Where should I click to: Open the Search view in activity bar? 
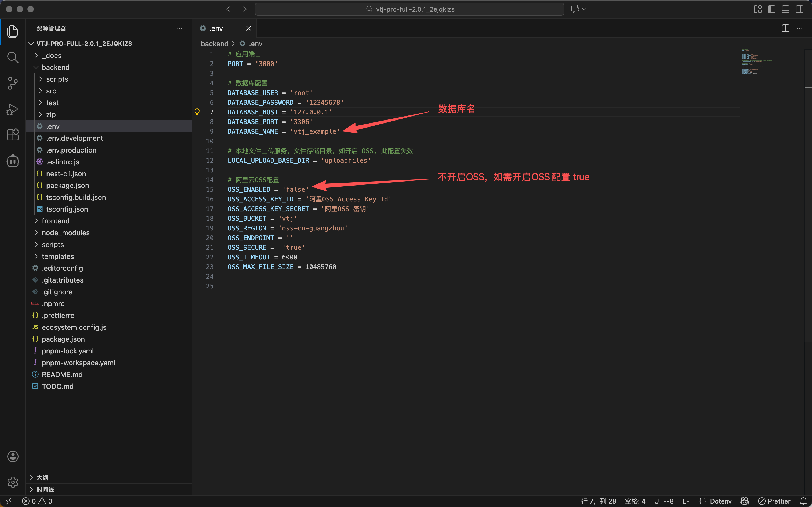[x=12, y=57]
